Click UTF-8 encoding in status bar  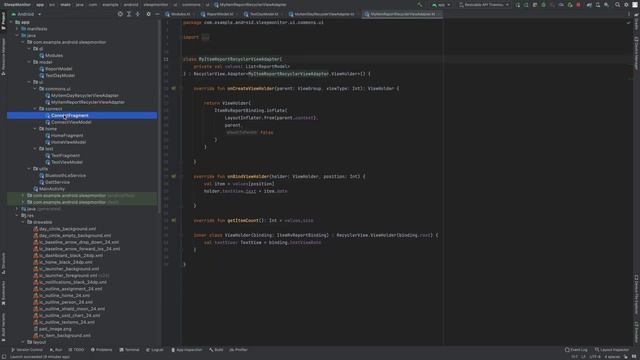(x=595, y=357)
